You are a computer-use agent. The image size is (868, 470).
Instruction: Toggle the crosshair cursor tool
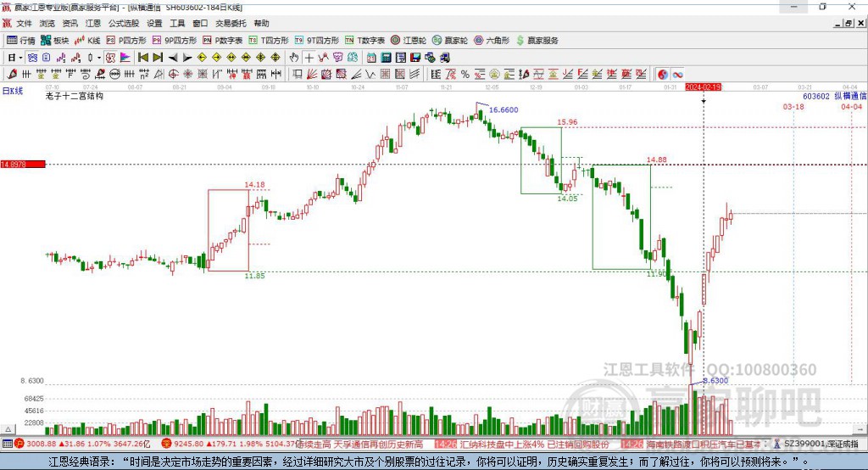click(x=309, y=58)
